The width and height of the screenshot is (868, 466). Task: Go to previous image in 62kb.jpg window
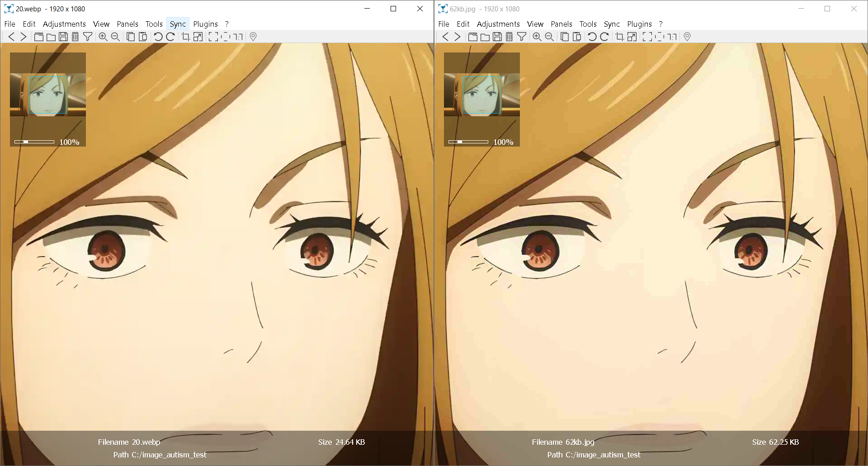tap(446, 37)
